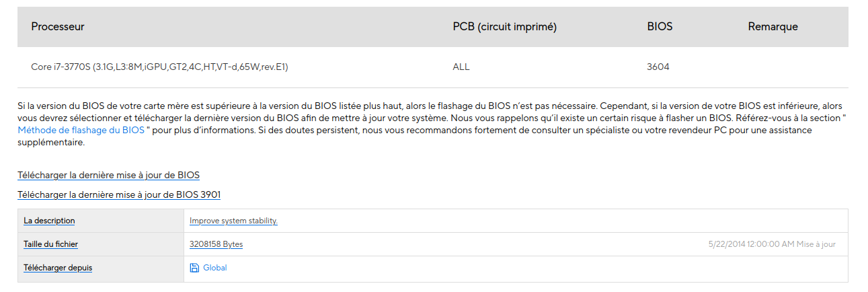Open the Méthode de flashage du BIOS link

pos(81,131)
